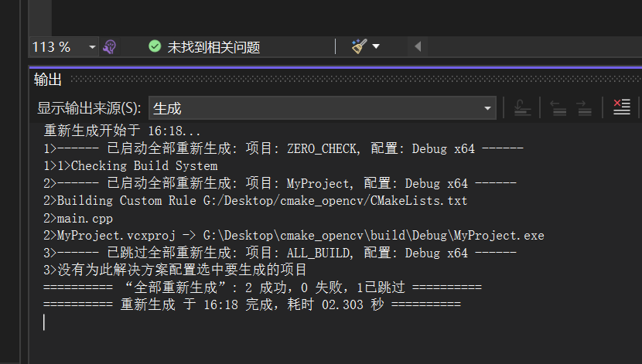The image size is (642, 364).
Task: Click the IntelliCode health indicator icon
Action: [109, 47]
